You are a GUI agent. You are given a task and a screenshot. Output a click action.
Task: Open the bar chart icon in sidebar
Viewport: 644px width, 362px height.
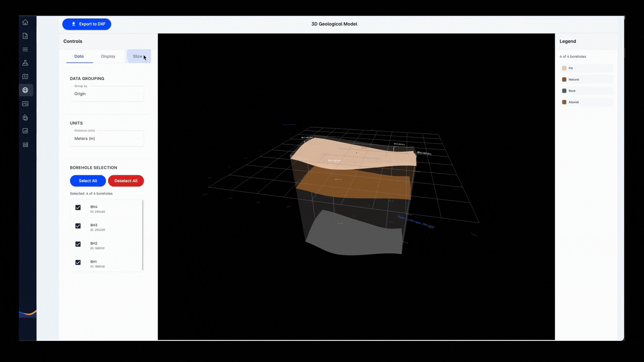25,131
